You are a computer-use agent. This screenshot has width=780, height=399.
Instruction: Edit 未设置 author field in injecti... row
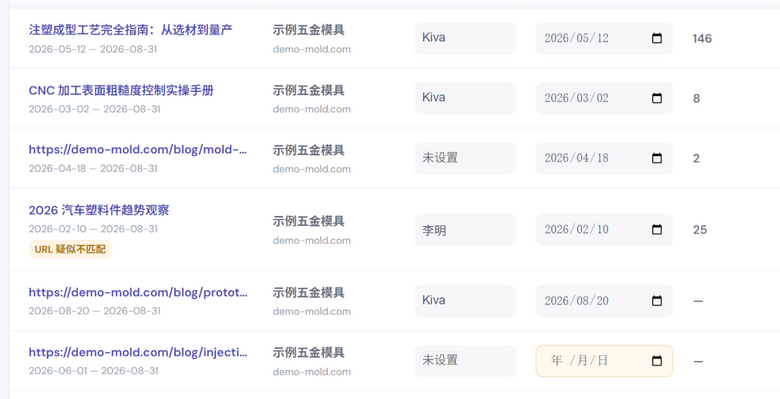click(465, 361)
